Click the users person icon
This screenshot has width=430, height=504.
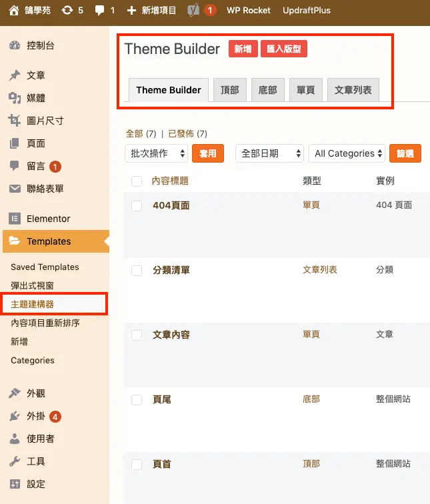pos(15,439)
